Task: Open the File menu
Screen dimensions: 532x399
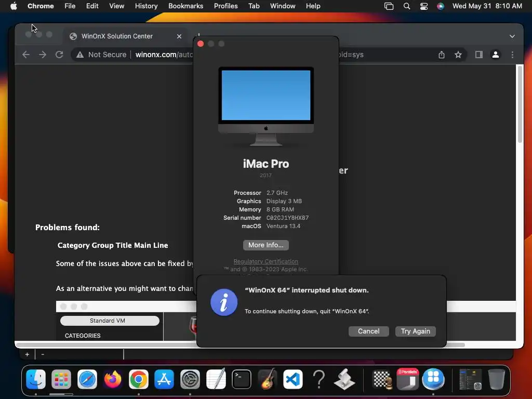Action: pos(70,6)
